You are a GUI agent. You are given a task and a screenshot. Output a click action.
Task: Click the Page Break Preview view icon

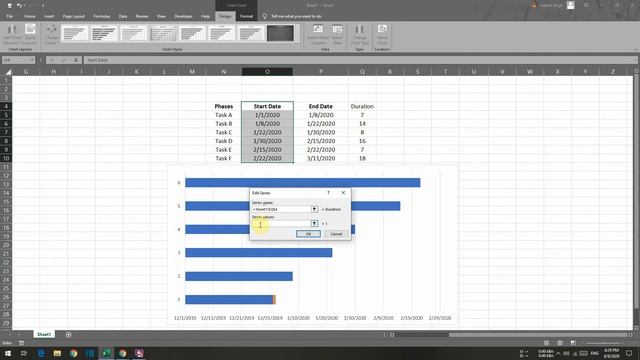(x=573, y=343)
